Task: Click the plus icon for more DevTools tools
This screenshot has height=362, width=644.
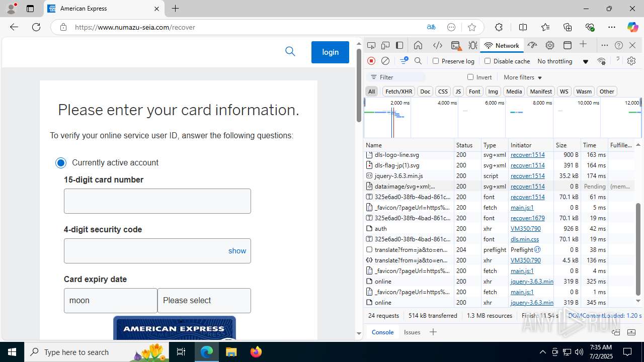Action: [583, 45]
